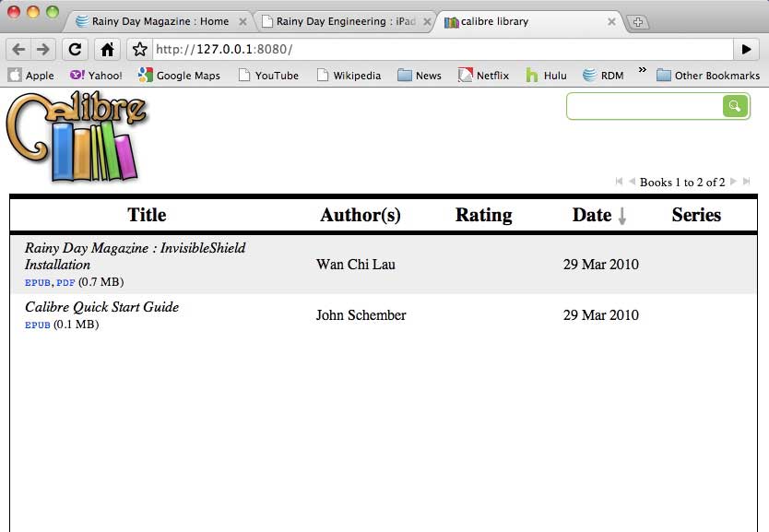Click the Books 1 to 2 of 2 label

(682, 182)
